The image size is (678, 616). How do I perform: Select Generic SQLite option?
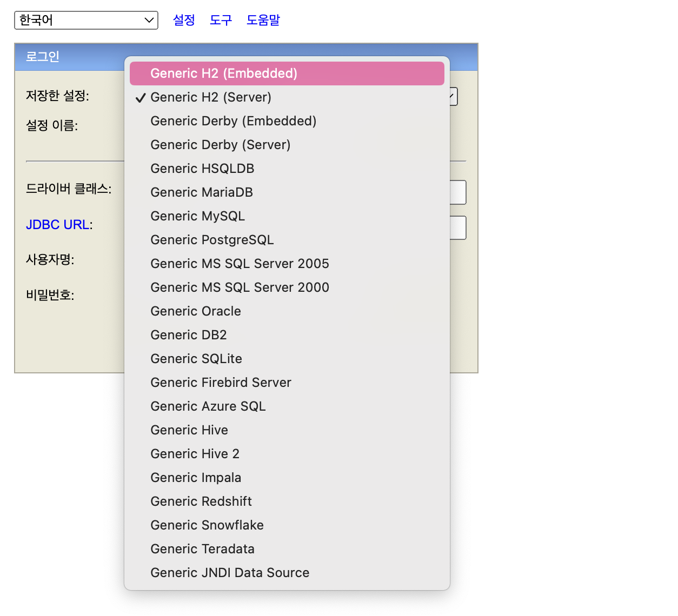point(287,359)
